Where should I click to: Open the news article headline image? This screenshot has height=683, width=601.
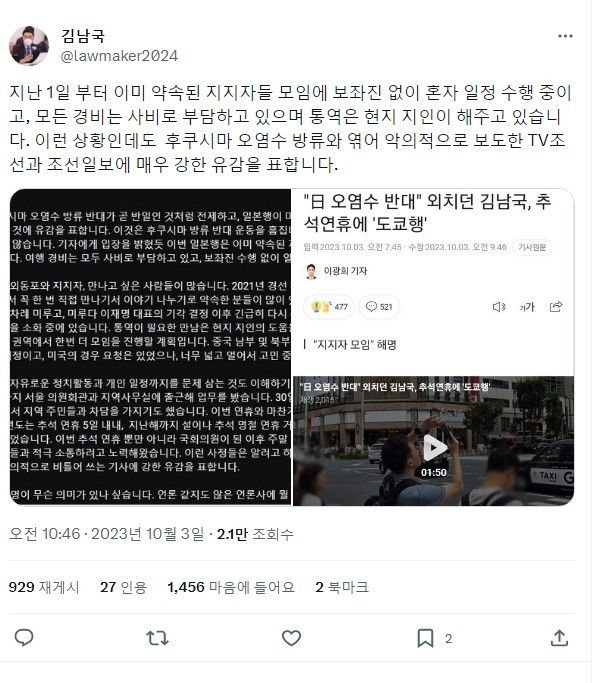pyautogui.click(x=433, y=282)
